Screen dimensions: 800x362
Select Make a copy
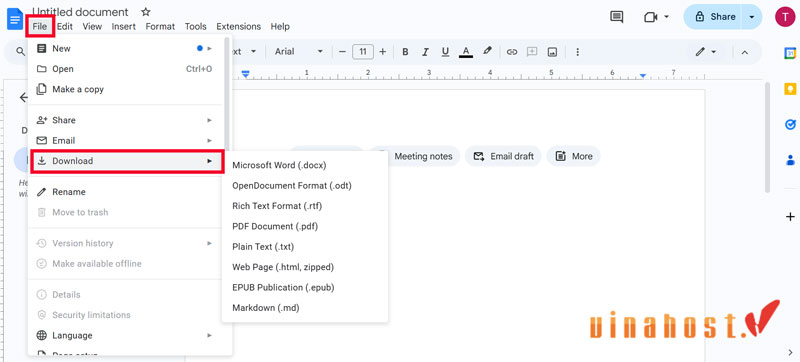[x=125, y=89]
